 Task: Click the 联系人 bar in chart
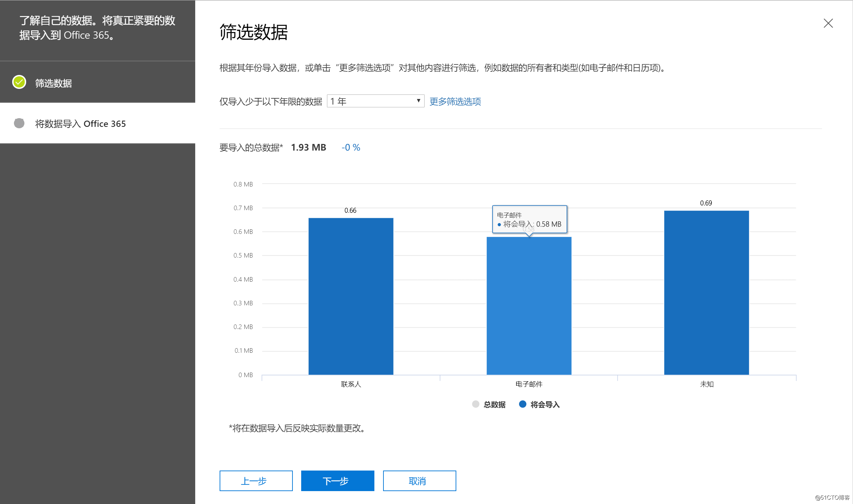tap(351, 296)
